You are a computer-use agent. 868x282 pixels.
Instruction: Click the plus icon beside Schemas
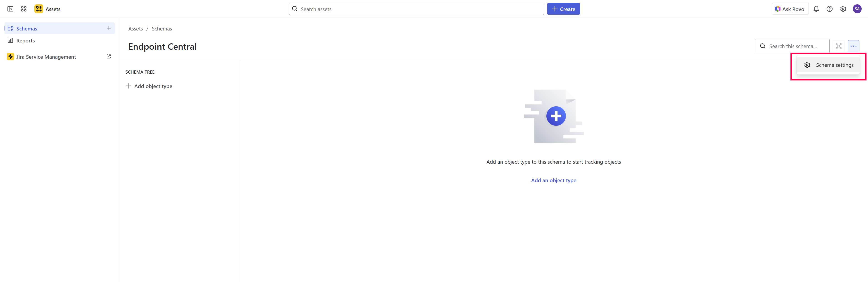pyautogui.click(x=109, y=29)
